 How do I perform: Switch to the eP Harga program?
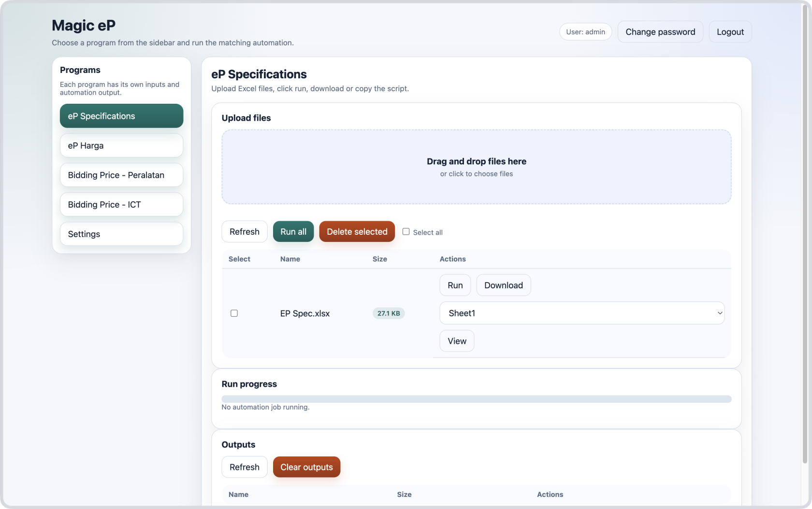tap(121, 145)
